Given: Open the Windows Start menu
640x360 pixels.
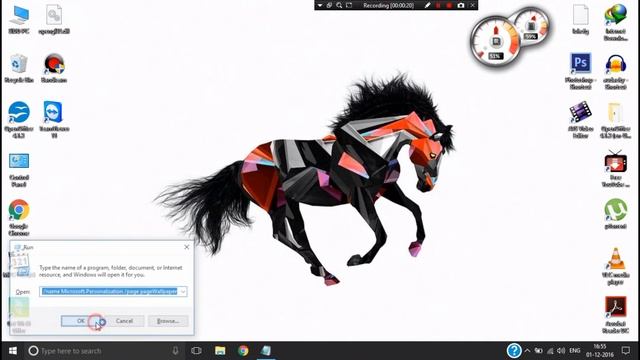Looking at the screenshot, I should (13, 351).
